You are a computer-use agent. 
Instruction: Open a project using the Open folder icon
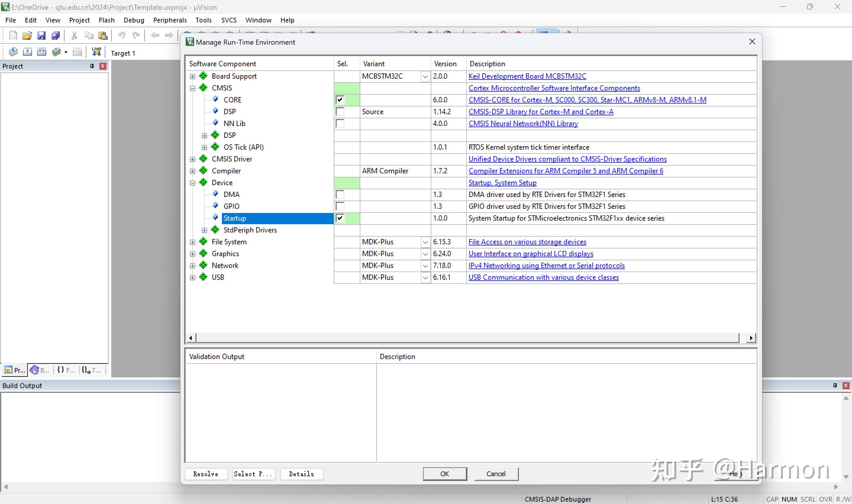(27, 35)
